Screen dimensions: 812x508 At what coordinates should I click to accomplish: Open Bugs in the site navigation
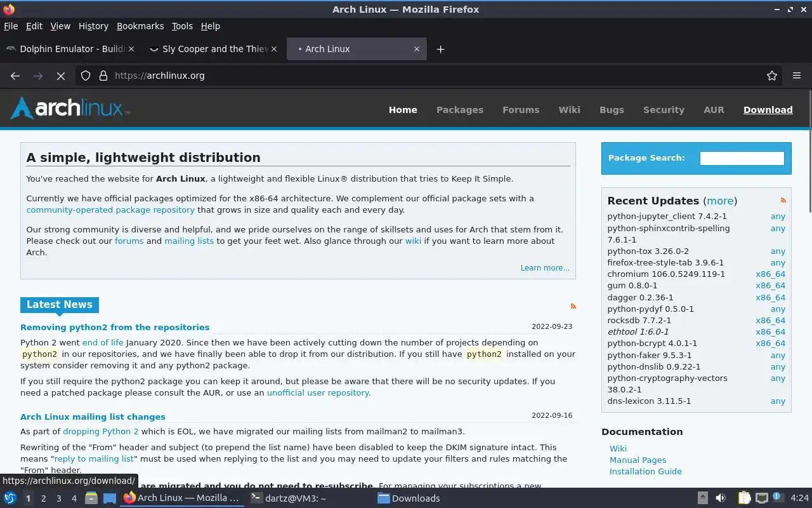[x=612, y=110]
